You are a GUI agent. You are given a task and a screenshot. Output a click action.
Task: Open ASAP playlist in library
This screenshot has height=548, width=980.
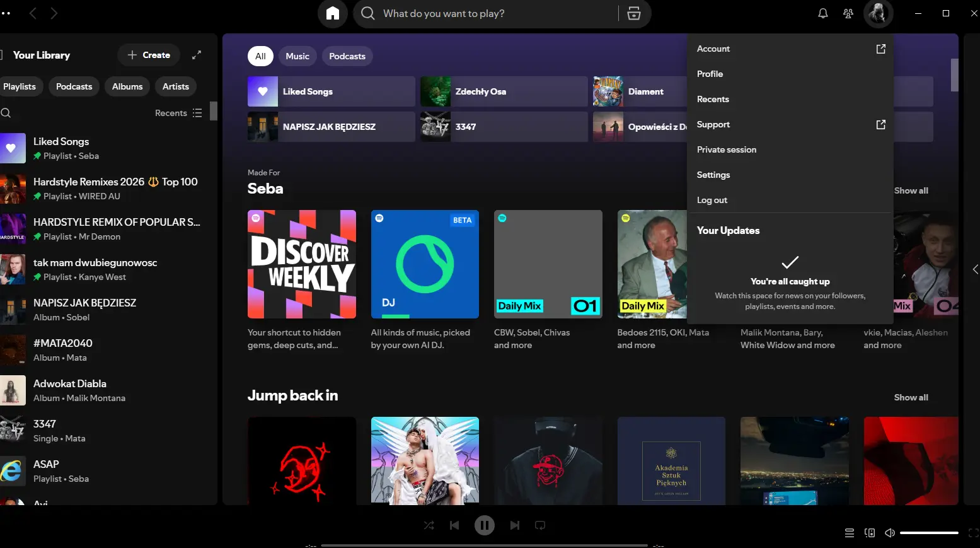point(105,471)
